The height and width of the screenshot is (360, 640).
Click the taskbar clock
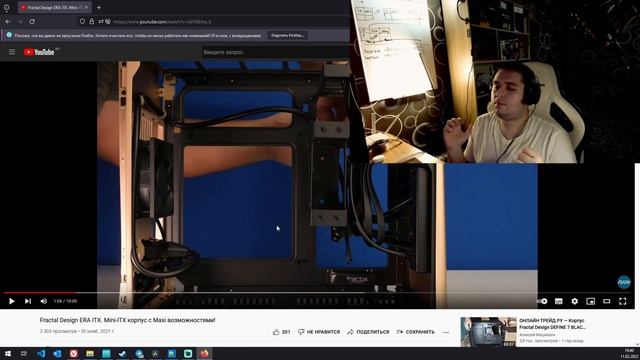pyautogui.click(x=629, y=353)
